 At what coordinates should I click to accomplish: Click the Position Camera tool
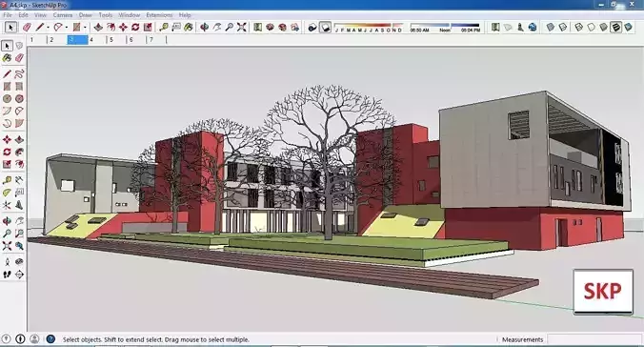pyautogui.click(x=7, y=262)
